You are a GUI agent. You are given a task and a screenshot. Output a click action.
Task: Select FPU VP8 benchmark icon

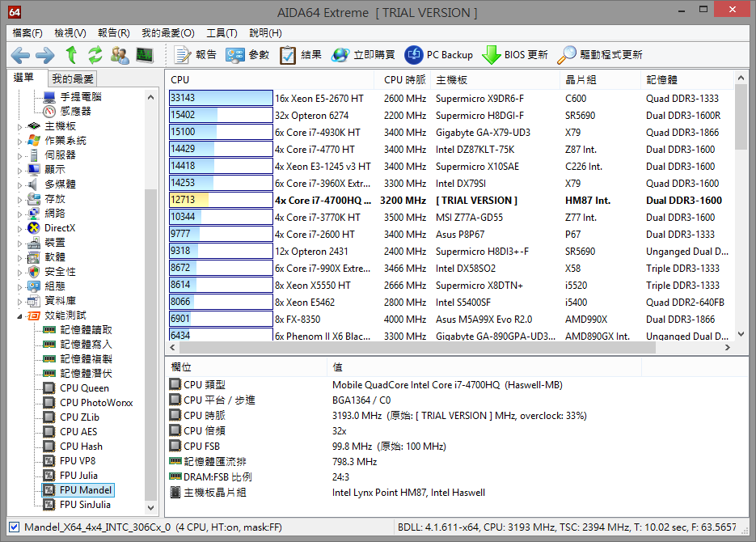(x=49, y=461)
